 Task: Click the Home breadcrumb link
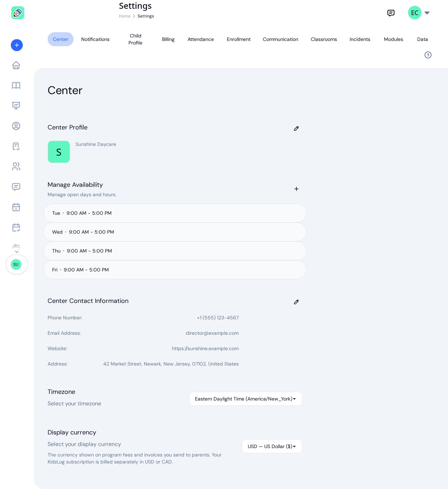(x=125, y=16)
